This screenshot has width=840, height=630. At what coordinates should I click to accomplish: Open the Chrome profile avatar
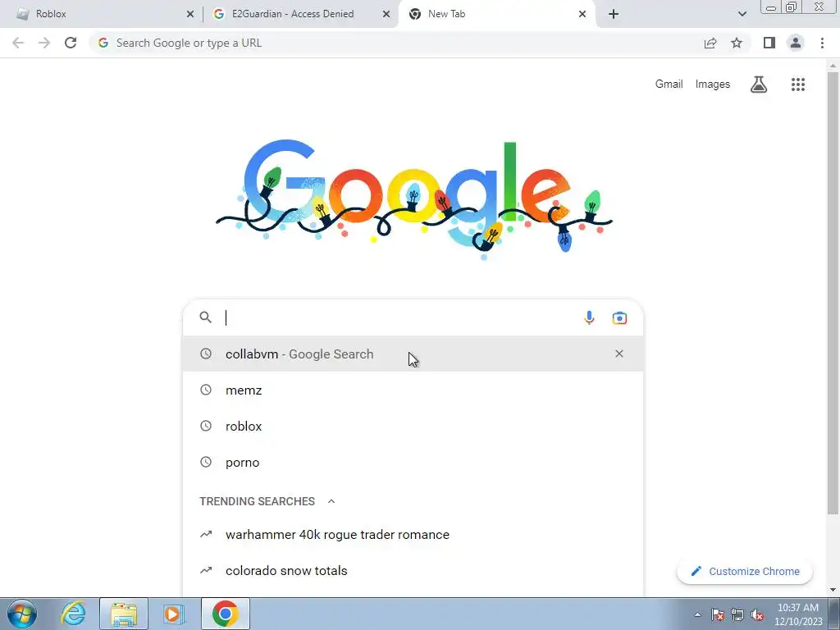click(x=796, y=43)
